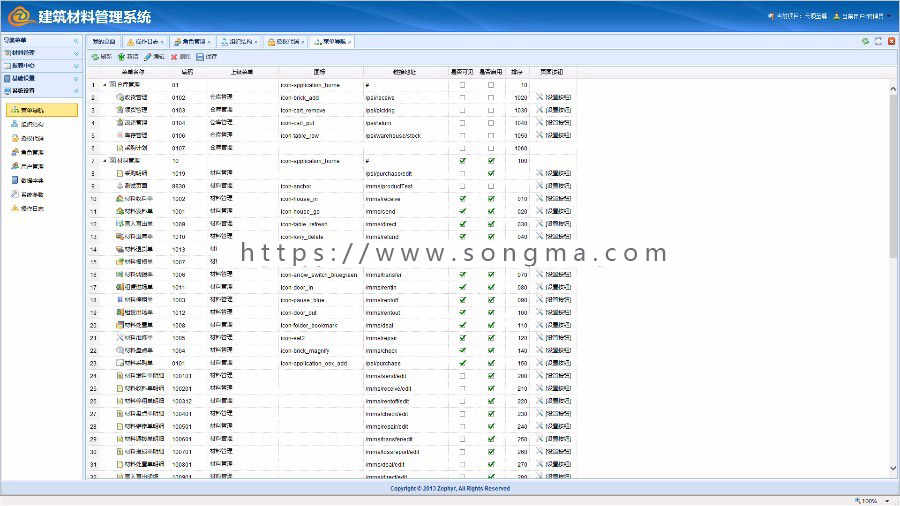Expand the third sidebar accordion chevron
The width and height of the screenshot is (900, 506).
click(76, 66)
